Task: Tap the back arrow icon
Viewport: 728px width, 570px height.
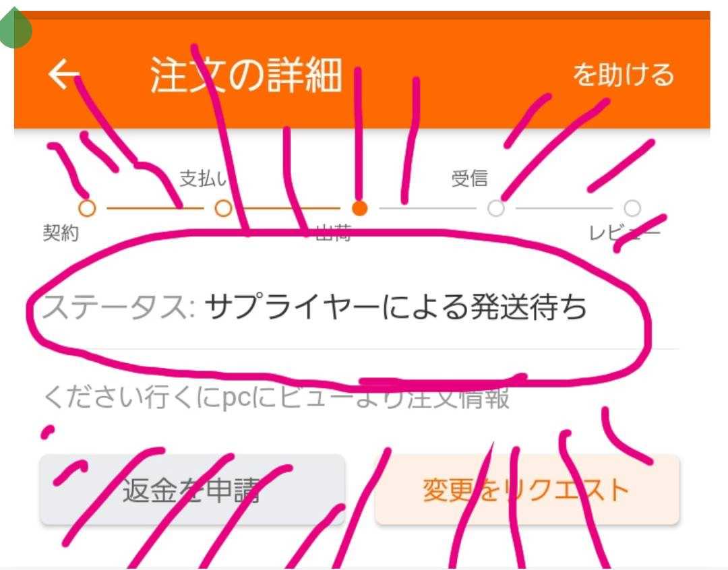Action: [64, 74]
